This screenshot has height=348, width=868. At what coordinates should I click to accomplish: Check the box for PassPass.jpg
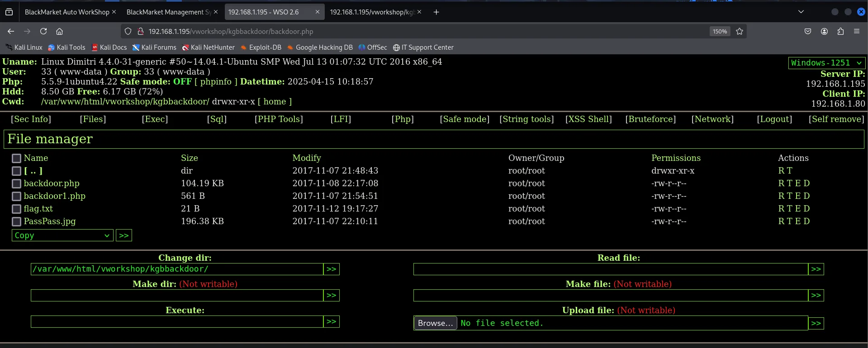(x=17, y=221)
